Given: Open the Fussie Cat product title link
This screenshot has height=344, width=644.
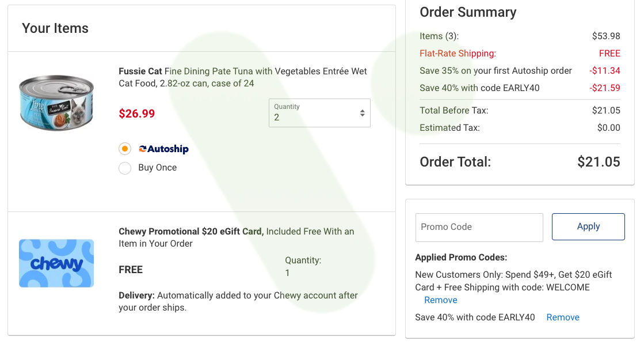Looking at the screenshot, I should pos(243,77).
